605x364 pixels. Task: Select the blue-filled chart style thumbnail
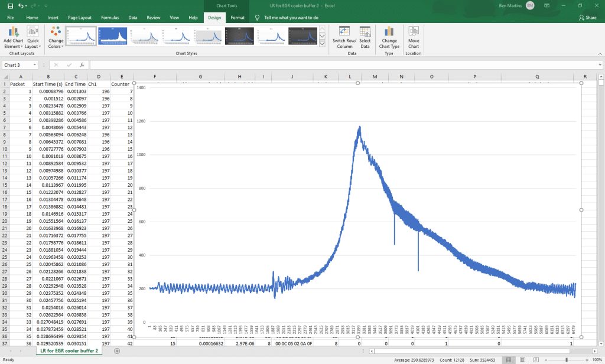point(113,36)
